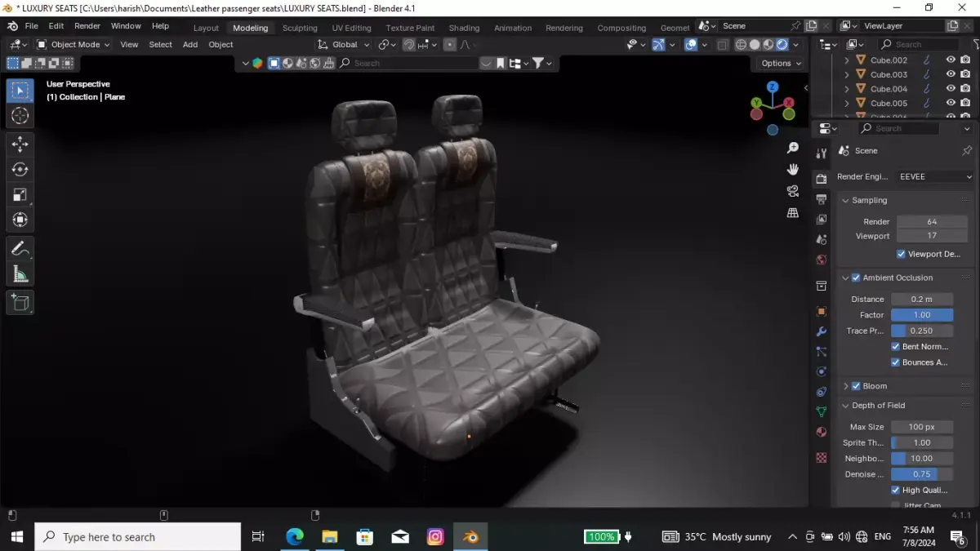Open the Object properties tab
Image resolution: width=980 pixels, height=551 pixels.
(822, 311)
